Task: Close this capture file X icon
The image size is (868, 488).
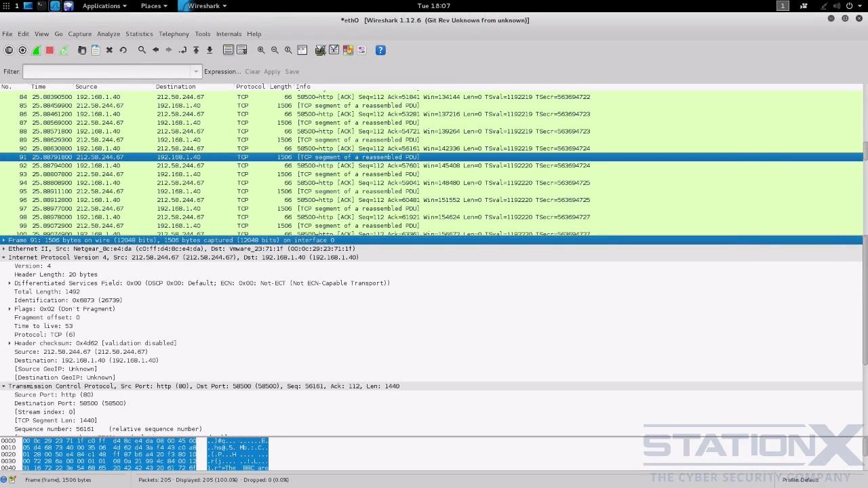Action: coord(109,50)
